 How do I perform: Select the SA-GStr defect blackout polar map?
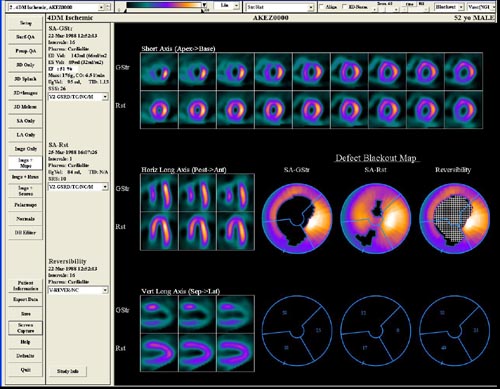(297, 219)
